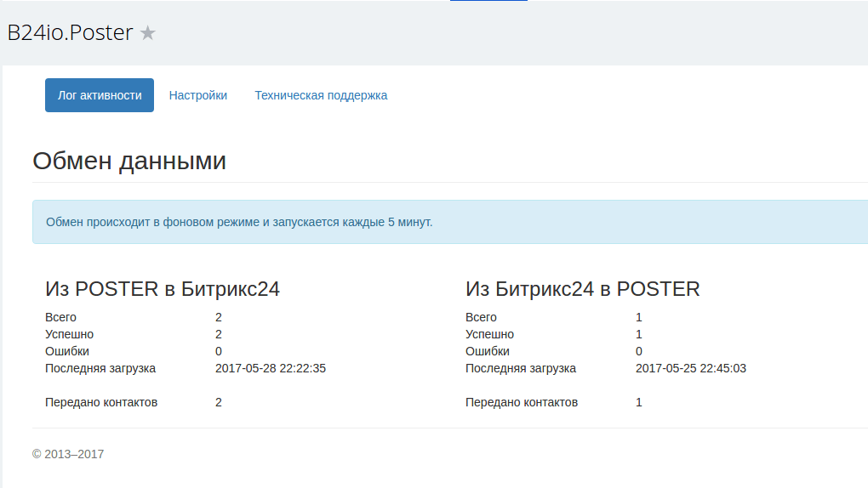
Task: Click Ошибки label in POSTER в Битрикс24
Action: click(x=67, y=351)
